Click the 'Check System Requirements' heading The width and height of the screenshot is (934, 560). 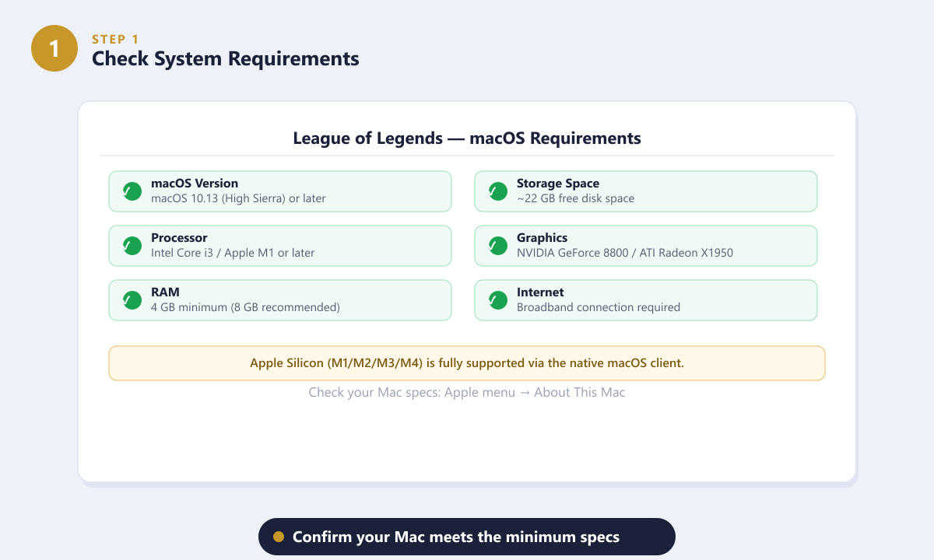(226, 58)
